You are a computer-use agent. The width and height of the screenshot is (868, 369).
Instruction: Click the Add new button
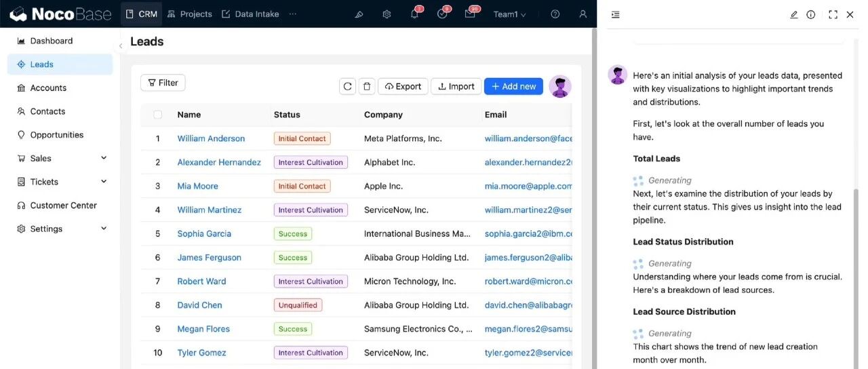point(513,86)
